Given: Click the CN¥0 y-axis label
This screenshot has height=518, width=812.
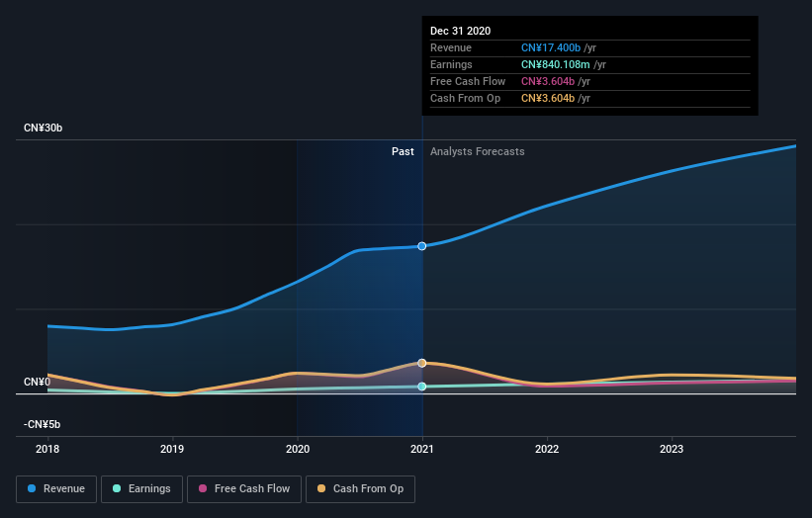Looking at the screenshot, I should tap(38, 382).
